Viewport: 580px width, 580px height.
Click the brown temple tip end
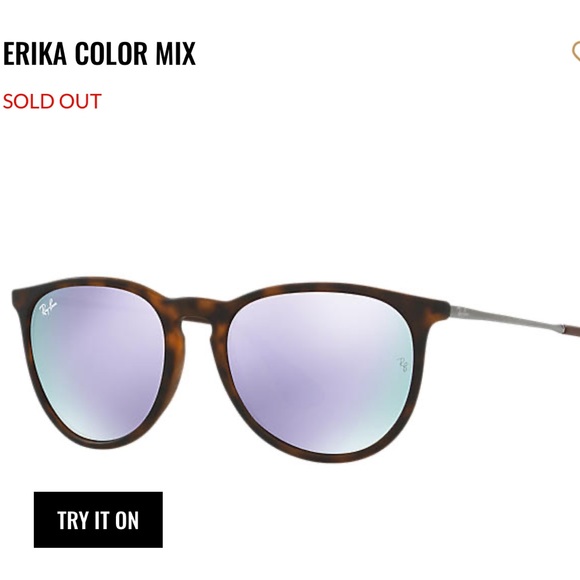pos(571,328)
